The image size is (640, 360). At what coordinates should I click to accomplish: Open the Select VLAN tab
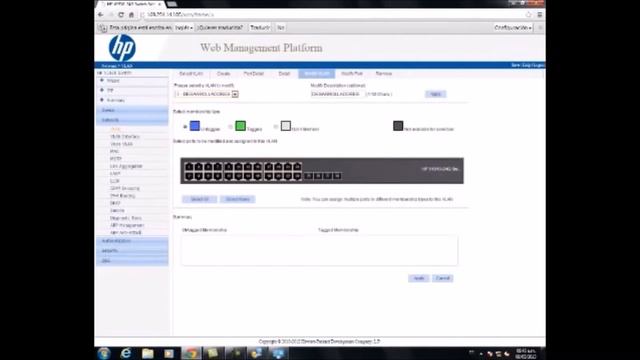point(191,74)
